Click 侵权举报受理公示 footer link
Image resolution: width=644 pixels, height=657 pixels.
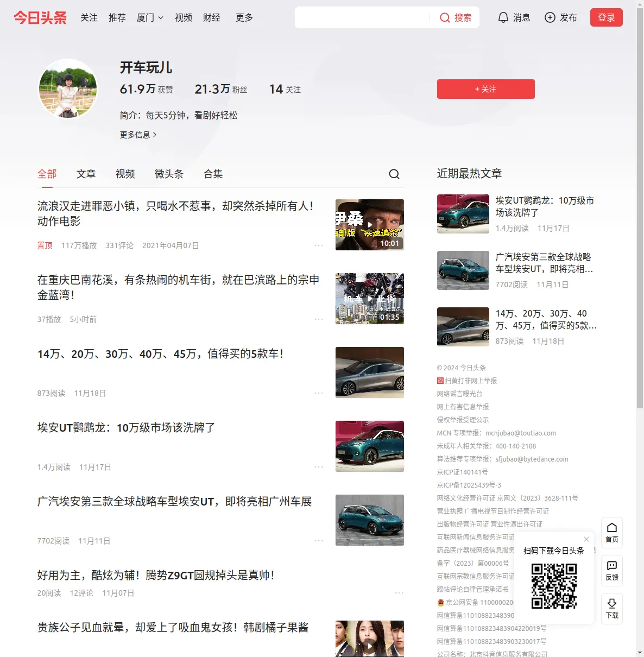(x=463, y=420)
